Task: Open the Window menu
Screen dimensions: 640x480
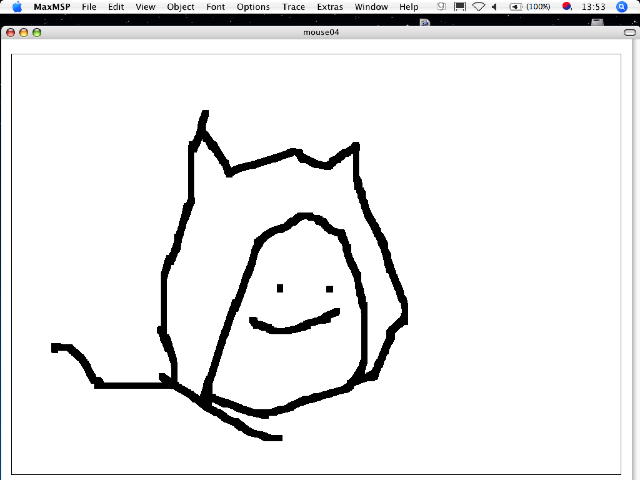Action: 371,7
